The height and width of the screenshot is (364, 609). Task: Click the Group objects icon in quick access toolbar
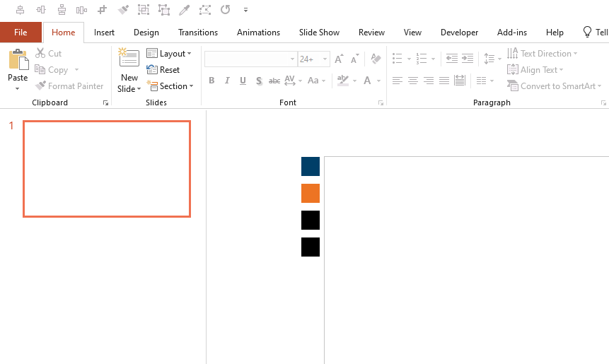click(144, 10)
